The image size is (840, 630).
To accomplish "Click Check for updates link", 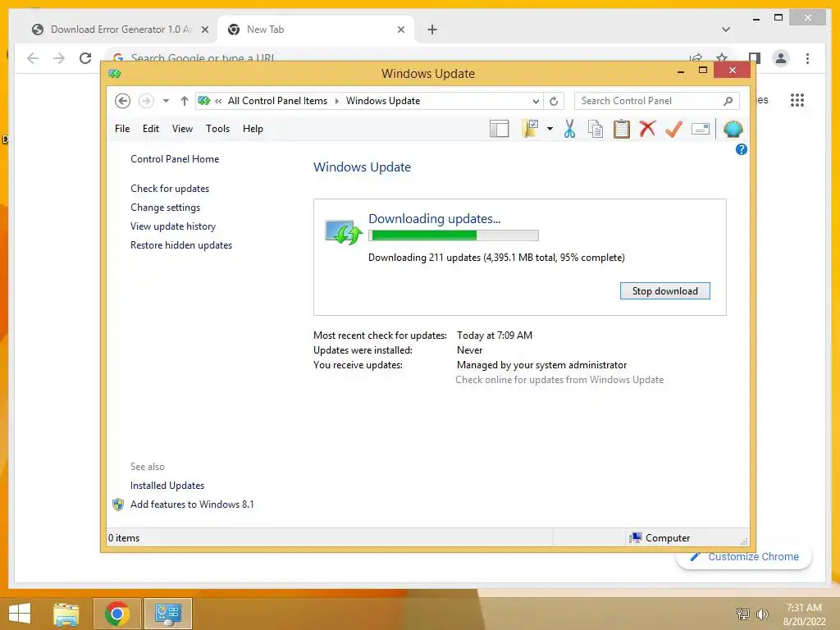I will pos(170,189).
